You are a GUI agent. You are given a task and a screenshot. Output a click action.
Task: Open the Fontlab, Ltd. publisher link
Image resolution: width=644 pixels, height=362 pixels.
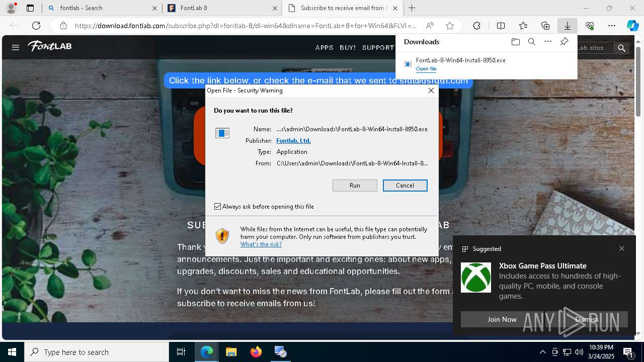293,141
